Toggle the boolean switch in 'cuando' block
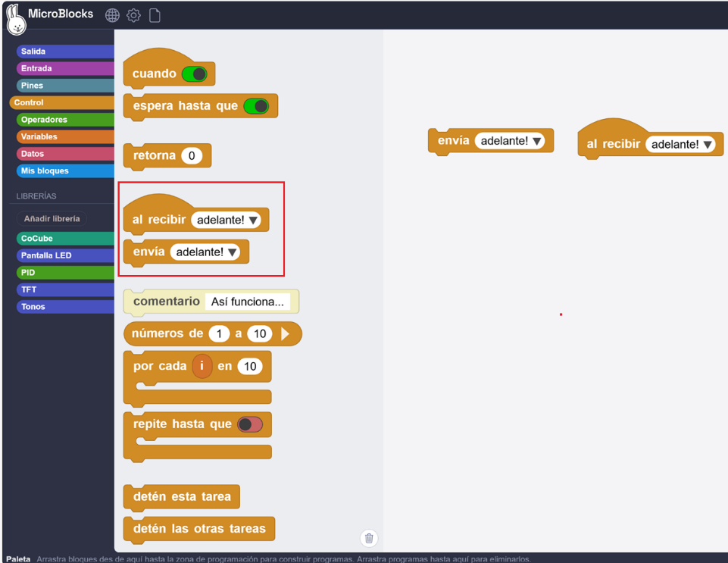Viewport: 728px width, 563px height. click(195, 74)
